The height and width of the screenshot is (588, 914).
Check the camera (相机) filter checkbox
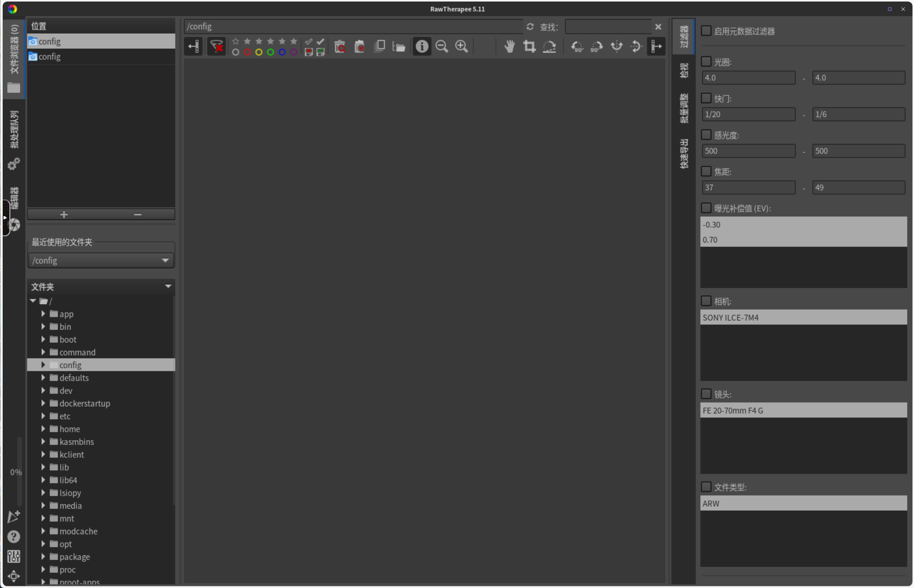pyautogui.click(x=706, y=301)
